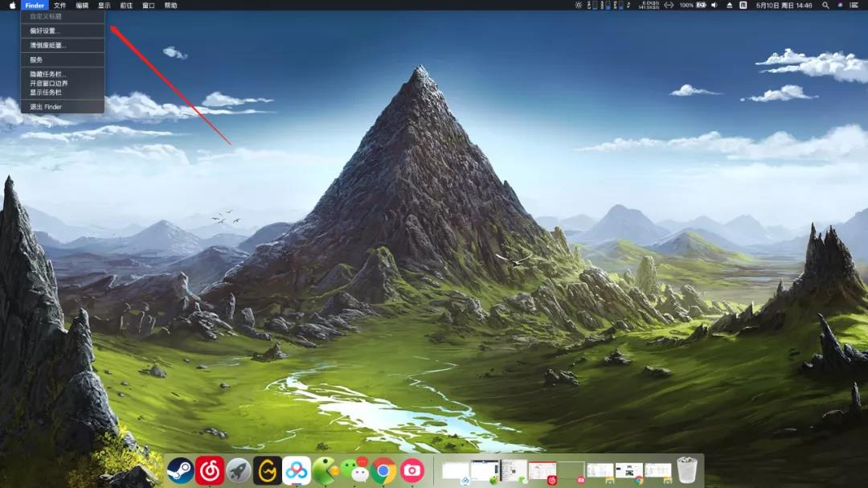Screen dimensions: 868x488
Task: Expand the 服务 submenu
Action: point(63,59)
